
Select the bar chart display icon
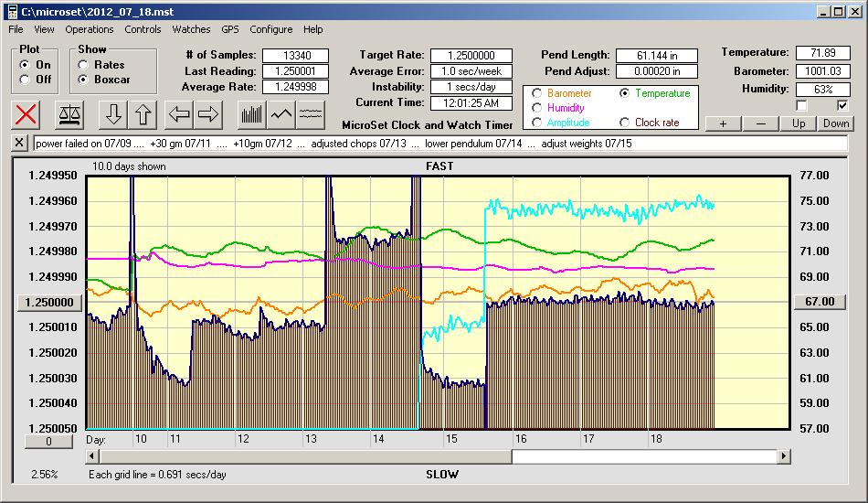pos(252,114)
